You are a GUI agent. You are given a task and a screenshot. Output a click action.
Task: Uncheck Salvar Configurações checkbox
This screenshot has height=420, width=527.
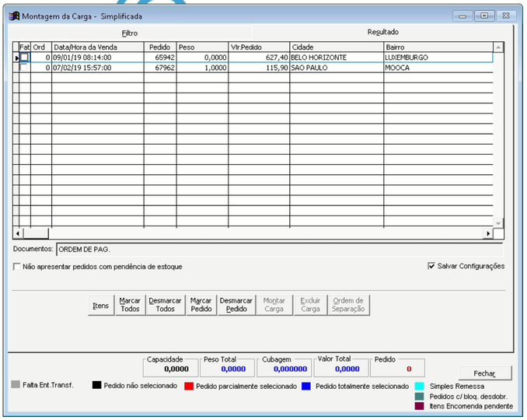431,266
